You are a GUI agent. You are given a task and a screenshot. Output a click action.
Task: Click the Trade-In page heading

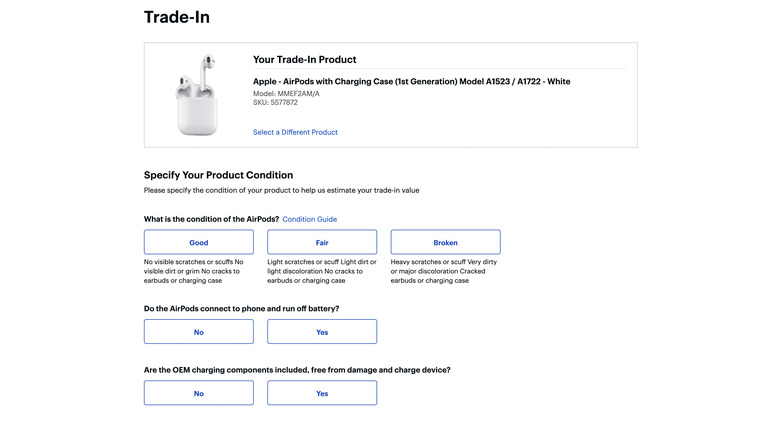[177, 17]
